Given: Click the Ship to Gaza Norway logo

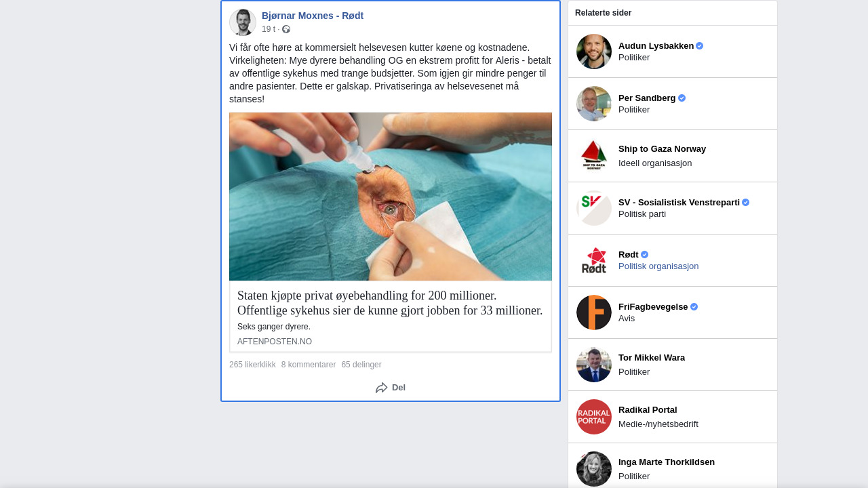Looking at the screenshot, I should (x=594, y=156).
